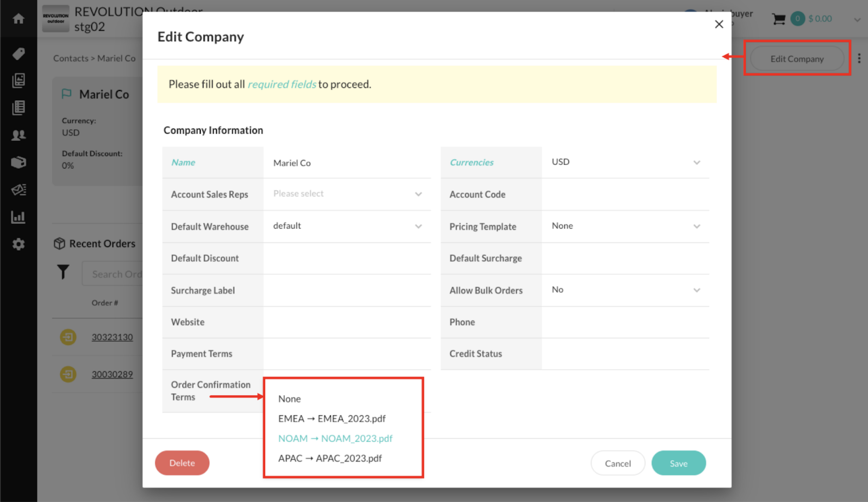This screenshot has width=868, height=502.
Task: Click the Payment Terms input field
Action: pos(347,354)
